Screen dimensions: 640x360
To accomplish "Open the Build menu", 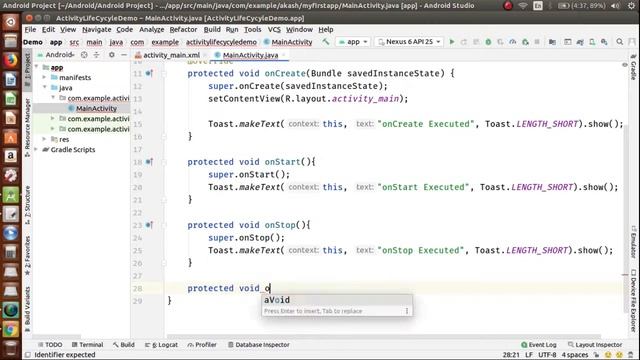I will (212, 29).
